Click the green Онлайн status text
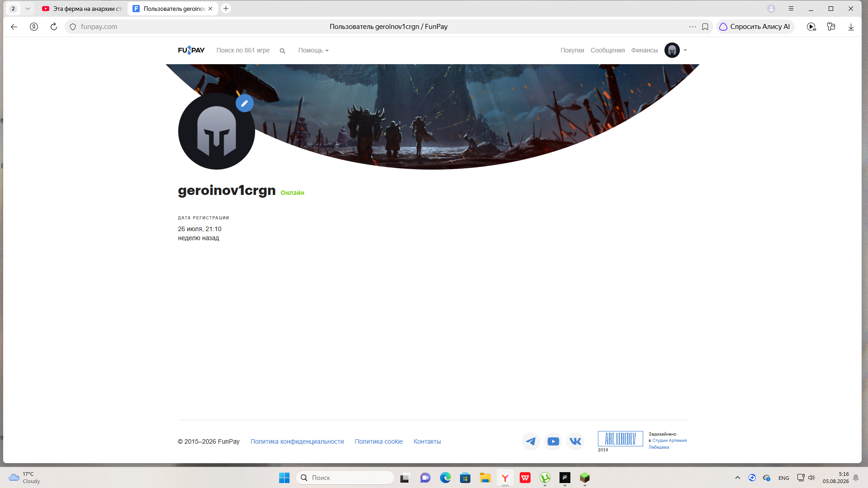This screenshot has height=488, width=868. coord(292,193)
